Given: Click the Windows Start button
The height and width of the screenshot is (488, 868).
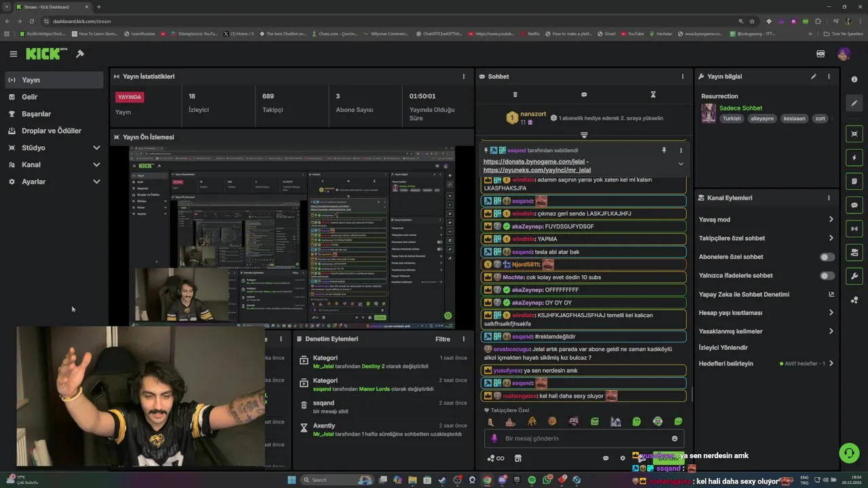Looking at the screenshot, I should pos(292,480).
